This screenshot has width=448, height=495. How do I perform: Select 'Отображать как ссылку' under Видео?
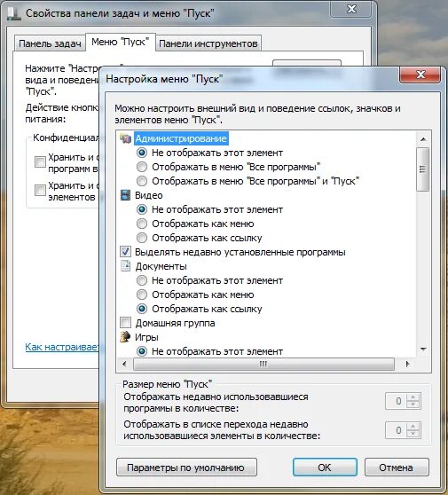pyautogui.click(x=142, y=238)
